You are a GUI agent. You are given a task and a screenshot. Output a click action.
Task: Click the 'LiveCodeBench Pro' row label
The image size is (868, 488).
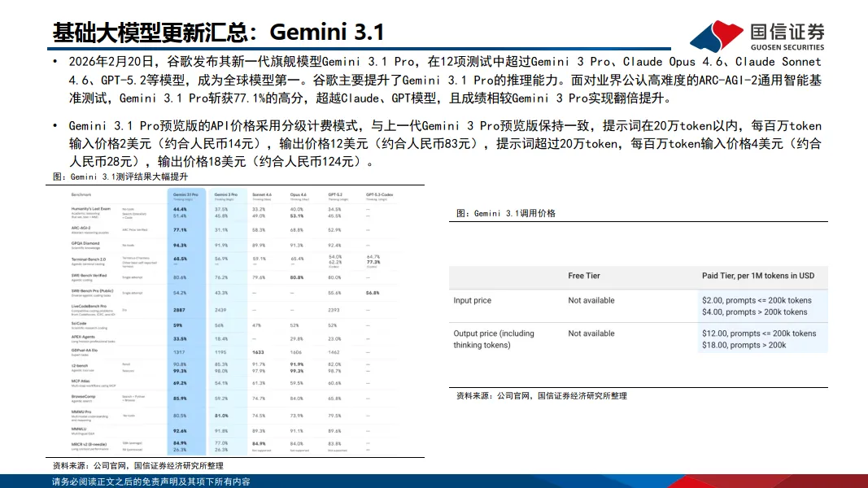point(89,306)
